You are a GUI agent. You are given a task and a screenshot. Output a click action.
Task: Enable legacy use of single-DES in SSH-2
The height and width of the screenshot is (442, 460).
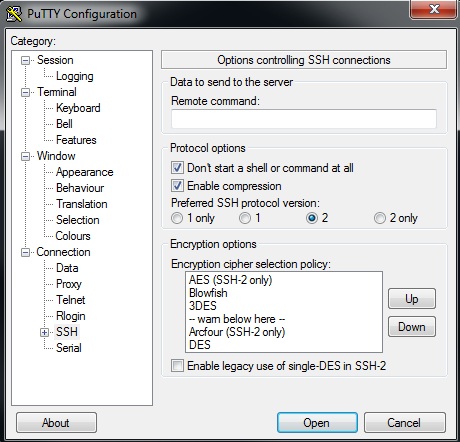pos(177,366)
